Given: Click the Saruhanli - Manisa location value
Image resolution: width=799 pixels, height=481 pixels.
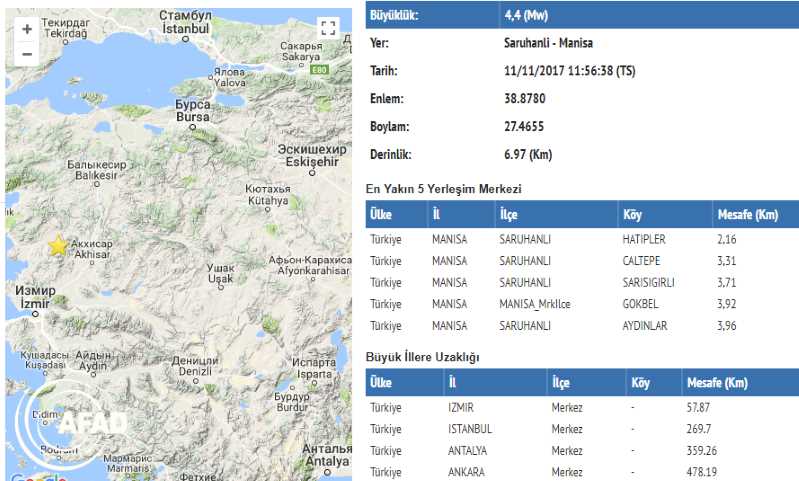Looking at the screenshot, I should click(x=547, y=44).
